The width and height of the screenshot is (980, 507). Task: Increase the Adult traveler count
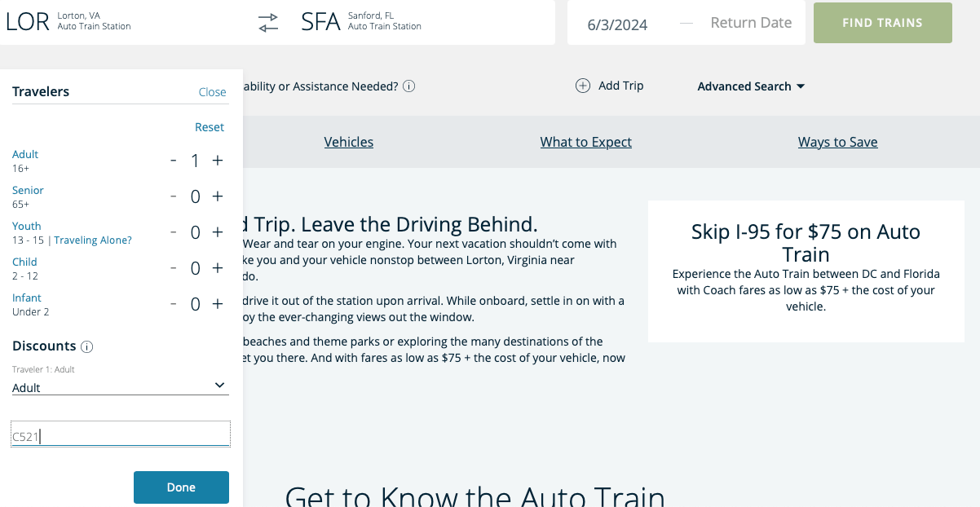218,160
